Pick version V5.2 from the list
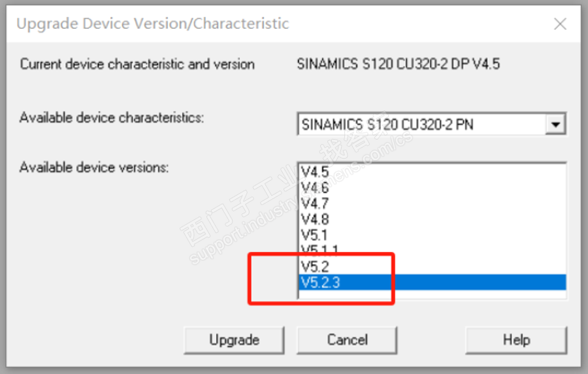 pos(315,266)
